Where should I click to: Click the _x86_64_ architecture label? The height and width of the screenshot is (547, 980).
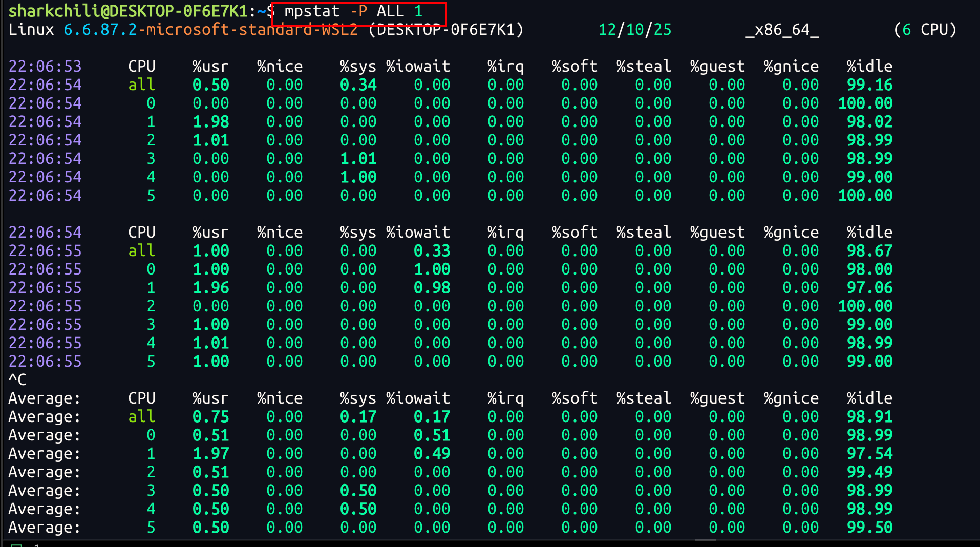782,30
